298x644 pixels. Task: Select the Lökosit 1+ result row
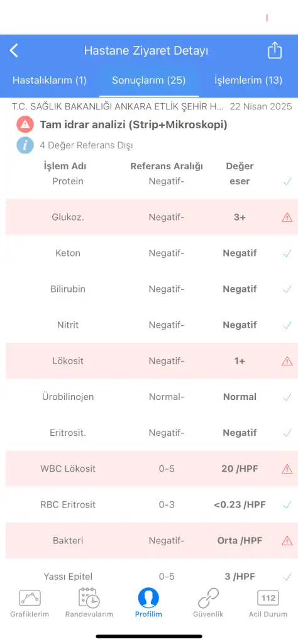(x=149, y=361)
